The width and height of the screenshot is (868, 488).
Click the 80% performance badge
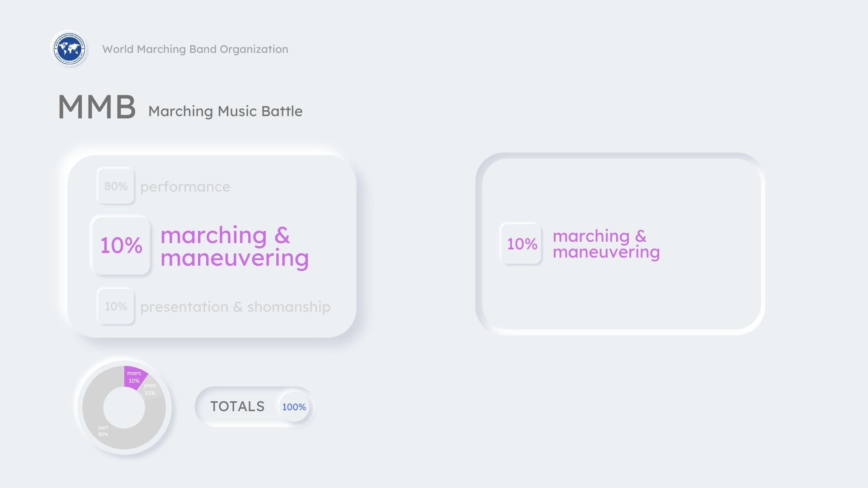[x=116, y=186]
